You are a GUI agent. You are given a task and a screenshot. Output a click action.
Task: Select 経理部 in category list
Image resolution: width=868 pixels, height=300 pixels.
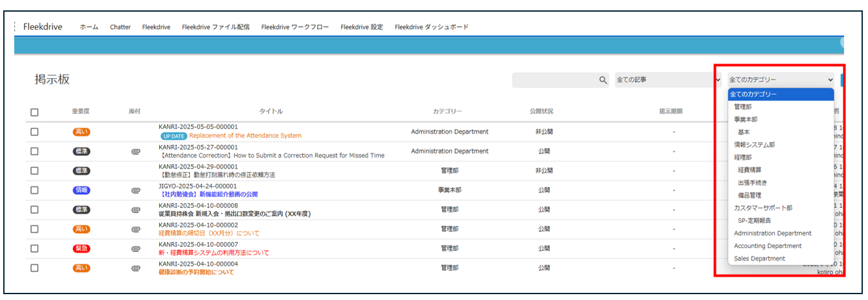click(781, 157)
